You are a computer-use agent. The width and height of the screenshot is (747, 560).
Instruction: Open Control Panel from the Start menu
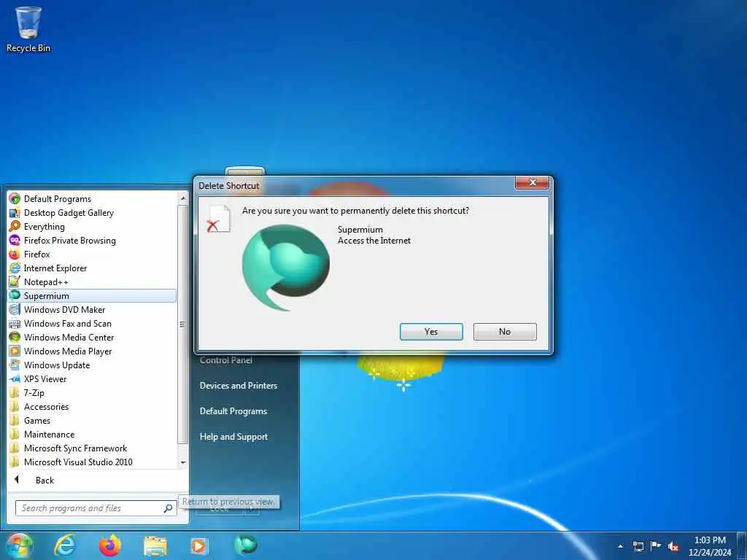[226, 360]
